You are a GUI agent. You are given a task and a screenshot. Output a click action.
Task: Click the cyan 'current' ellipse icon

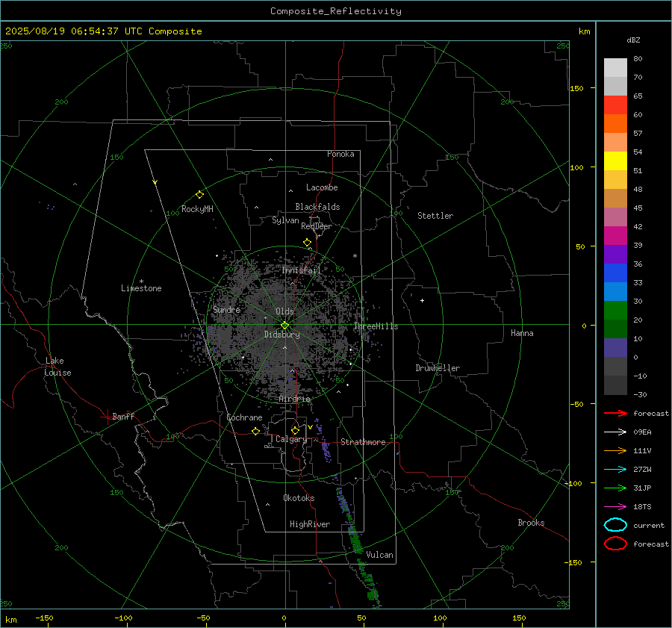pos(615,525)
